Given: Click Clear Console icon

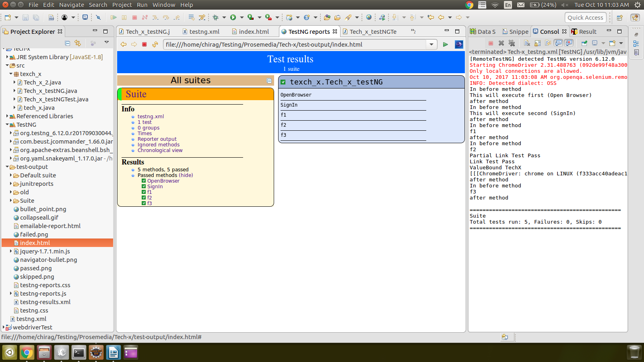Looking at the screenshot, I should click(527, 43).
